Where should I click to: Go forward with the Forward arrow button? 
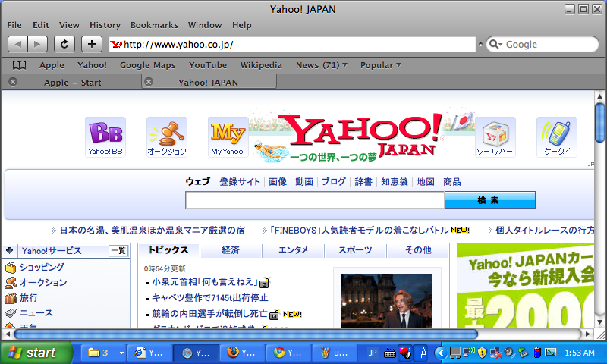click(37, 44)
